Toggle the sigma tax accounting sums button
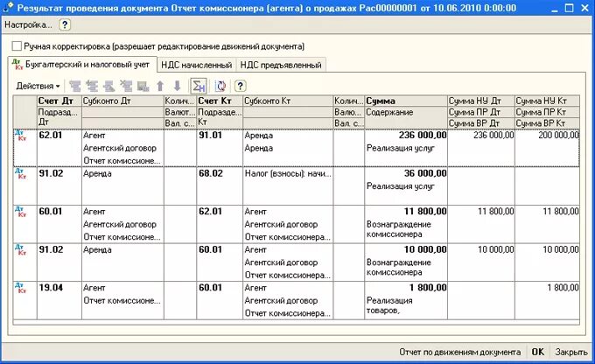The height and width of the screenshot is (364, 595). tap(199, 86)
